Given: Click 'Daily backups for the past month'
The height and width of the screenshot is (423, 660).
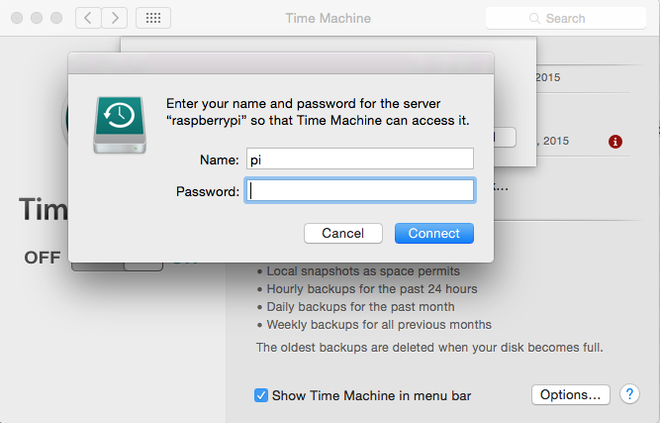Looking at the screenshot, I should pos(361,307).
